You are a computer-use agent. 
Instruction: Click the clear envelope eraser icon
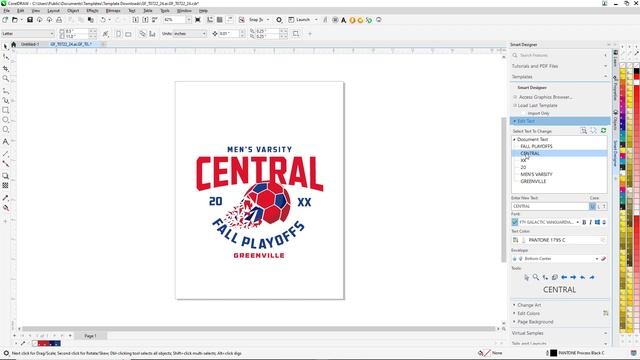coord(603,259)
